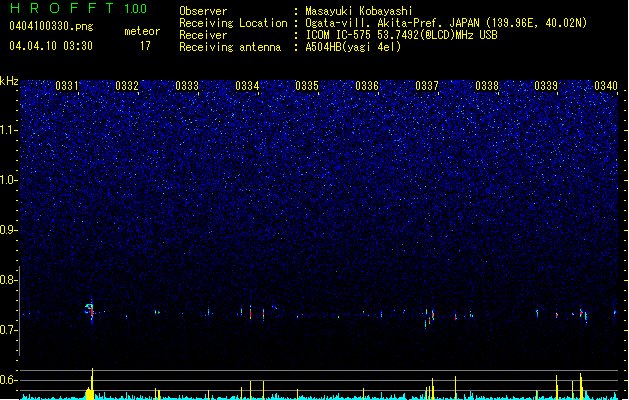This screenshot has height=400, width=629.
Task: Click the Receiving antenna label
Action: (230, 47)
